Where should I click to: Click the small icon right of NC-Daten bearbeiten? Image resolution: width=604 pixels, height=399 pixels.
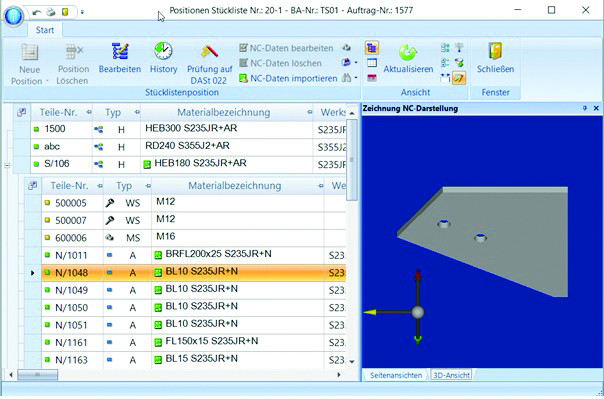[x=346, y=48]
